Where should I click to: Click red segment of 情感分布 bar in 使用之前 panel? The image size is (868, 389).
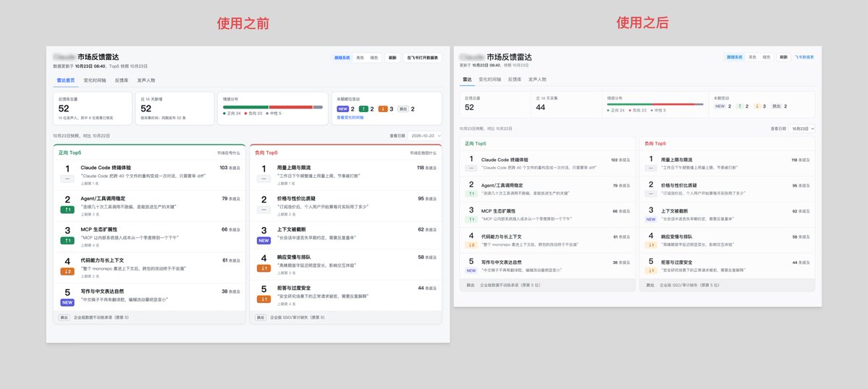click(290, 107)
